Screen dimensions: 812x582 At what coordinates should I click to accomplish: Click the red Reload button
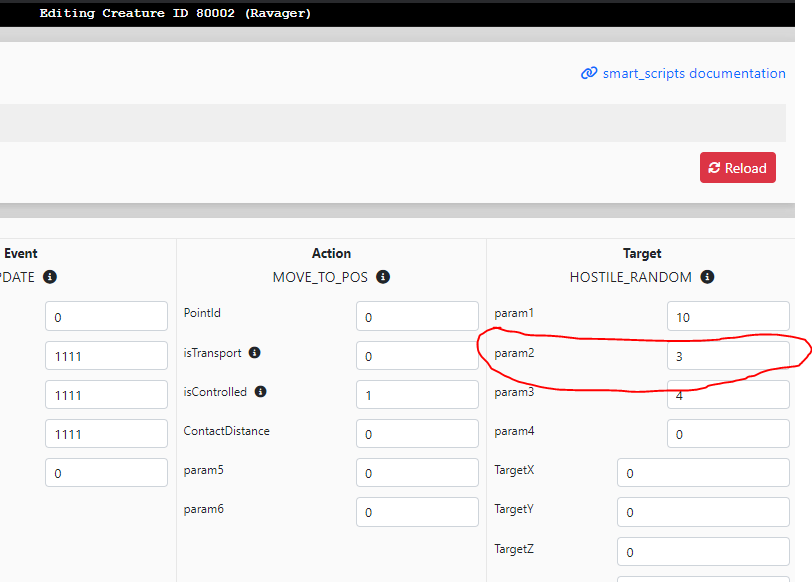pos(737,168)
